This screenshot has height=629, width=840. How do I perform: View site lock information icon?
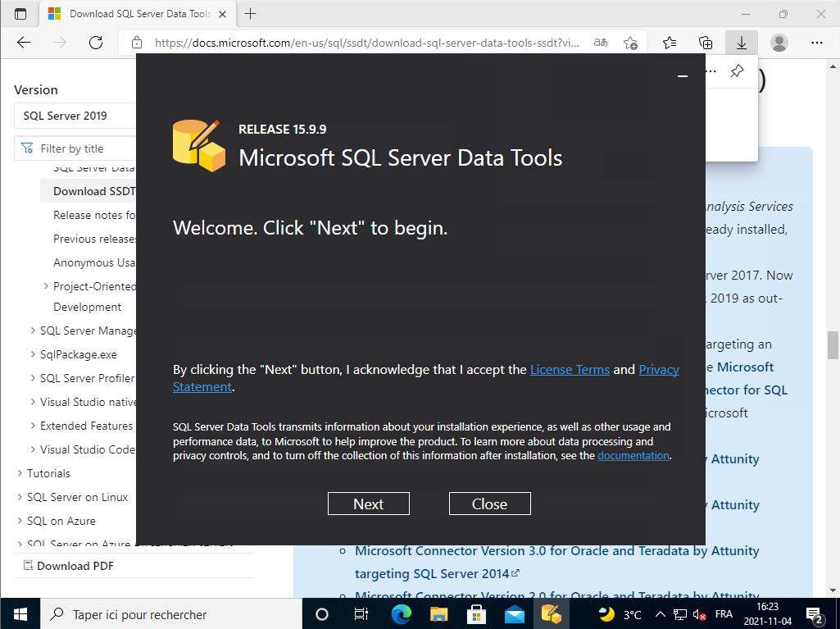pyautogui.click(x=137, y=43)
